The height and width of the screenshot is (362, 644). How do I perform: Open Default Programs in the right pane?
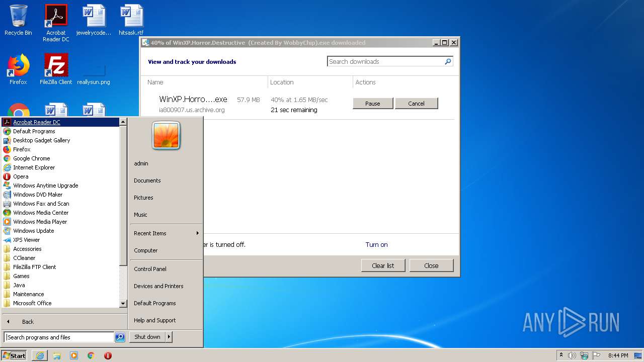tap(166, 303)
